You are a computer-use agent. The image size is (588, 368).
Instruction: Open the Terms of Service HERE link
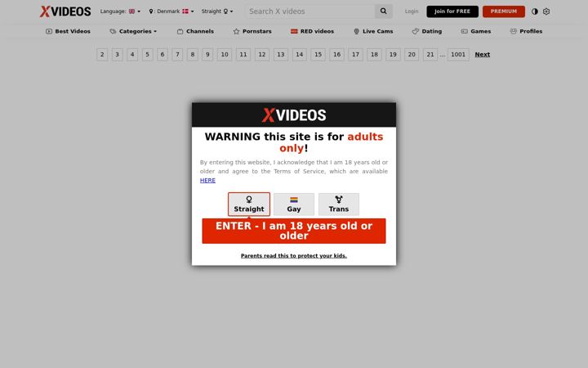coord(207,180)
